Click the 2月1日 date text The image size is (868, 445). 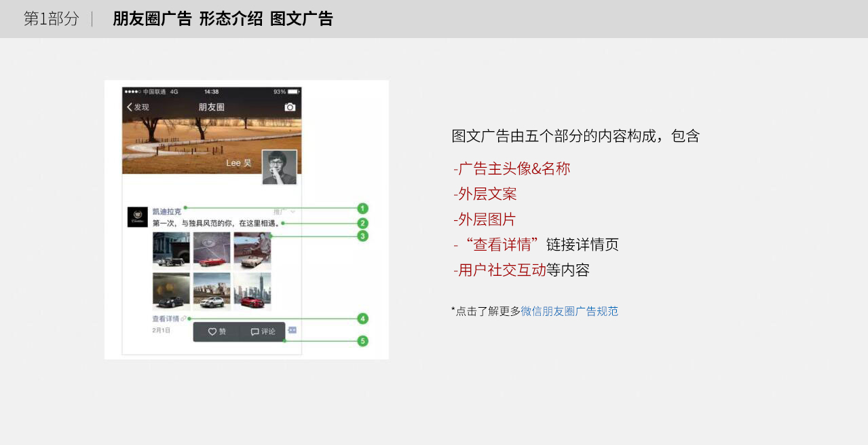pyautogui.click(x=162, y=330)
